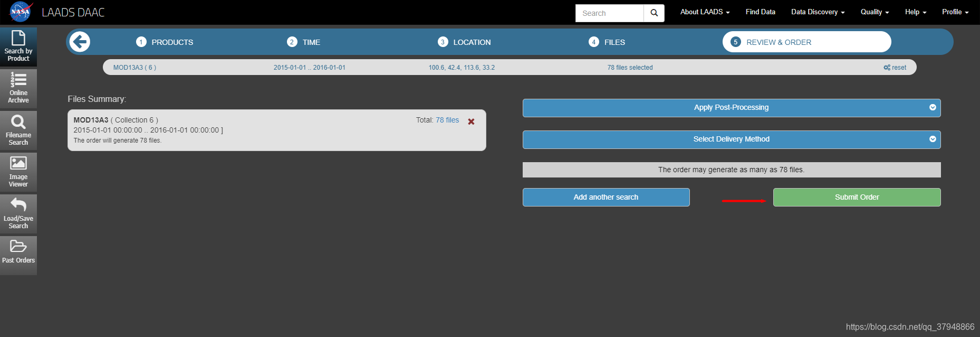Go to step 4 Files
Screen dimensions: 980x337
tap(607, 42)
